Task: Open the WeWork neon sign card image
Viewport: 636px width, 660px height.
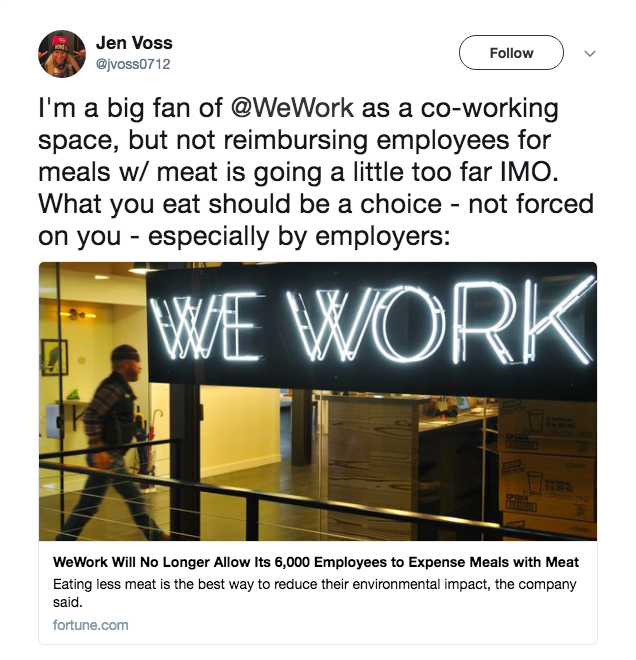Action: pyautogui.click(x=318, y=401)
